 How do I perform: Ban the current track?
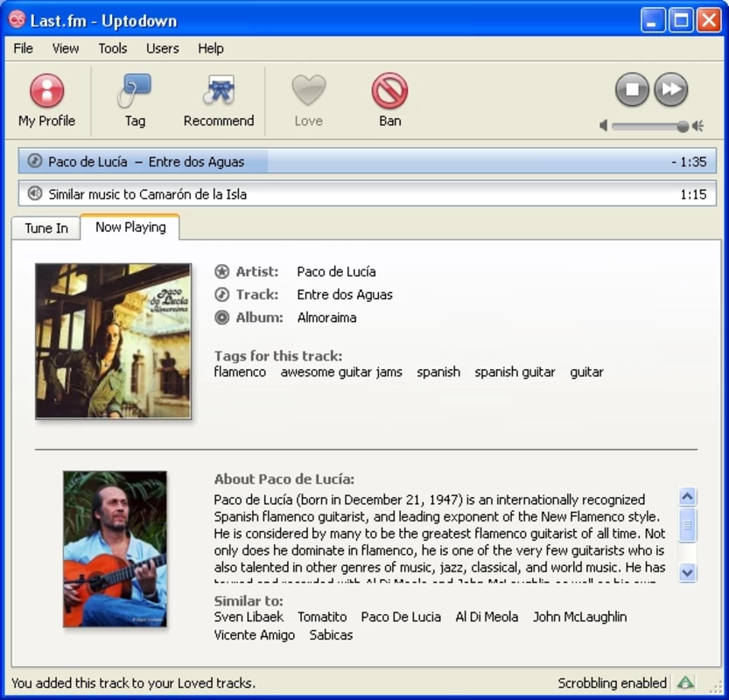[389, 101]
